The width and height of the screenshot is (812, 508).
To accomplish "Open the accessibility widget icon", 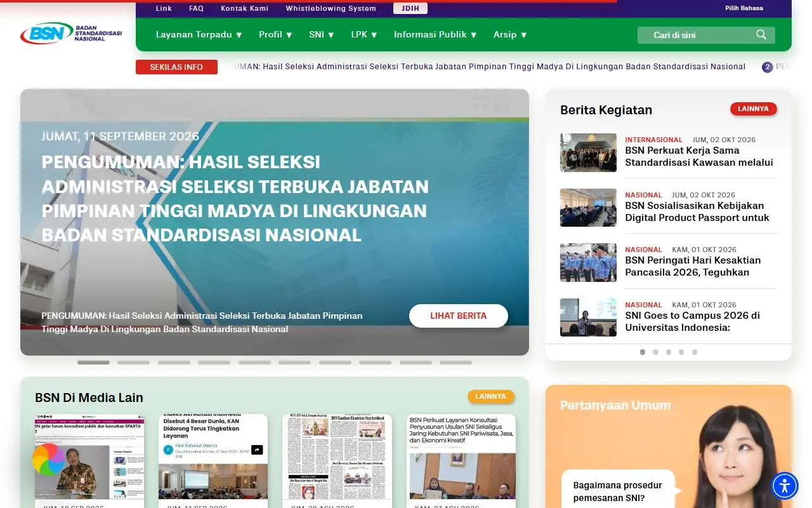I will pos(785,486).
